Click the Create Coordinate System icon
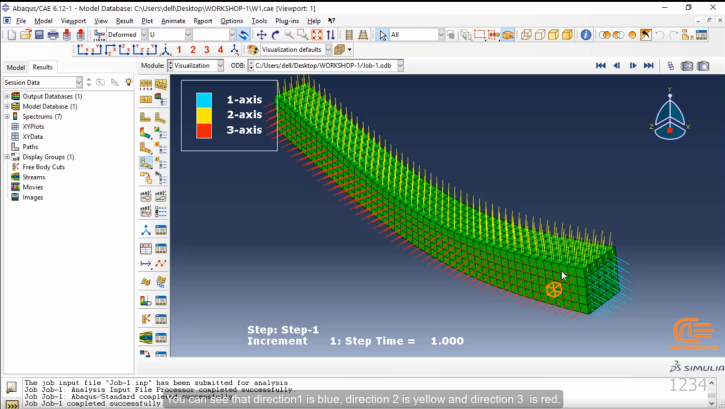This screenshot has width=725, height=409. [146, 230]
